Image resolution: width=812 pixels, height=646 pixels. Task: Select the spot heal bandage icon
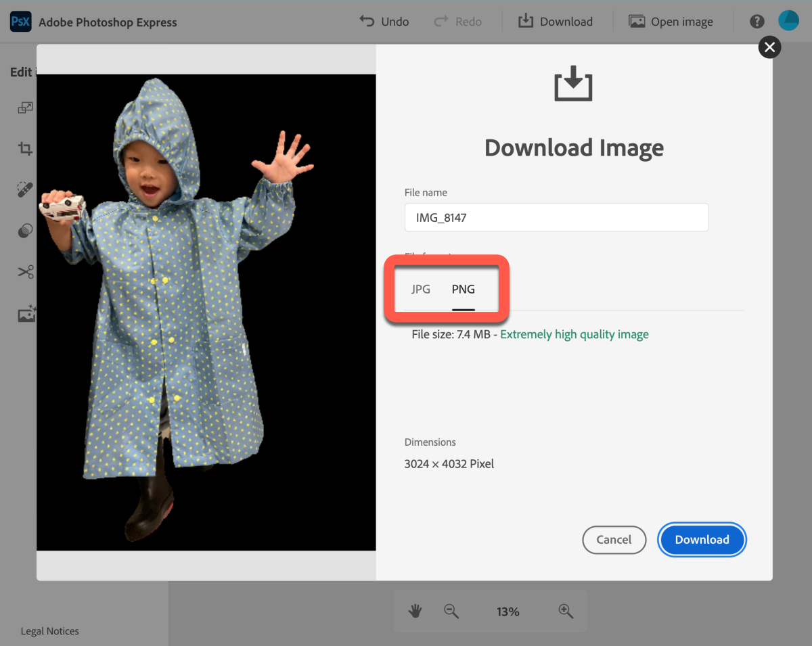pos(26,189)
